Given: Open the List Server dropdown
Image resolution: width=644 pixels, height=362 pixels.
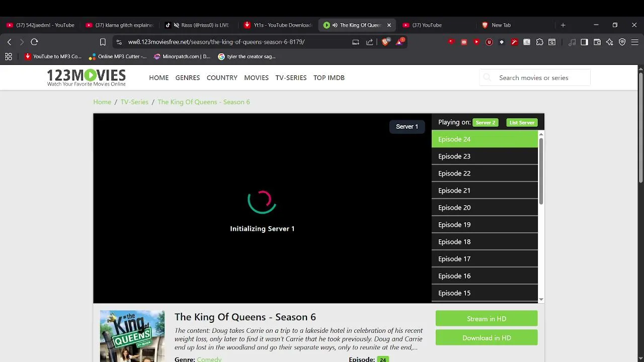Looking at the screenshot, I should [x=522, y=123].
